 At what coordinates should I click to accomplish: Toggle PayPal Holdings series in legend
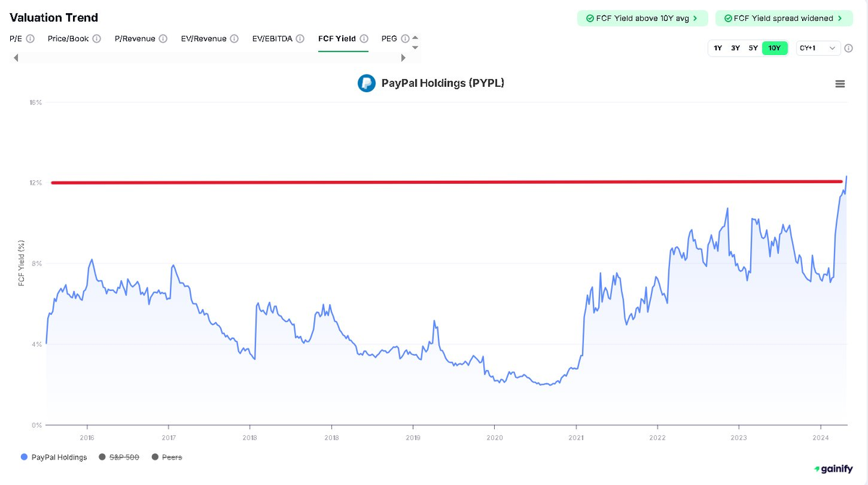[54, 457]
